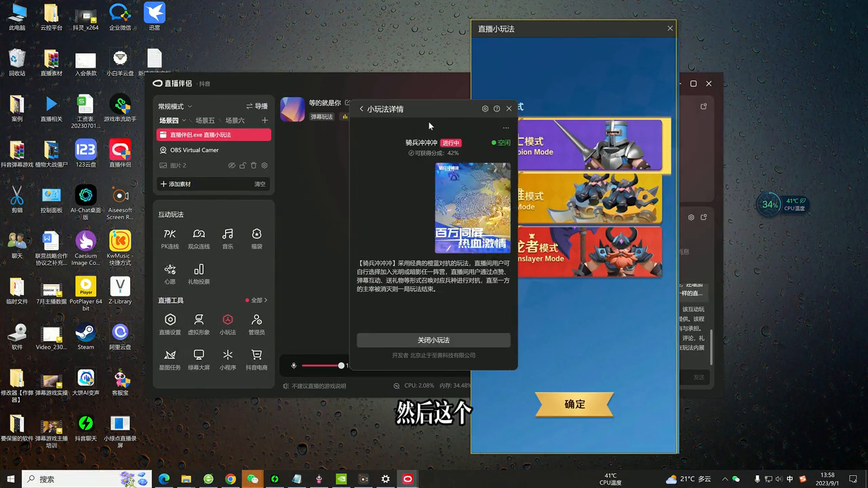The image size is (868, 488).
Task: Select the red Slayer Mode card
Action: (x=589, y=251)
